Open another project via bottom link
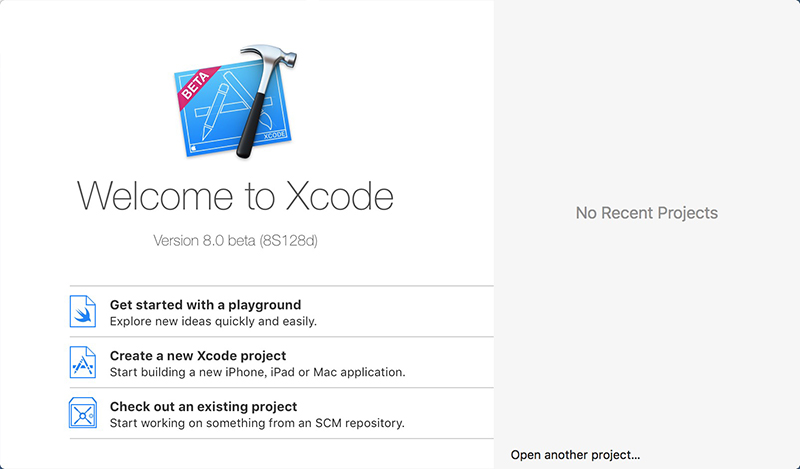This screenshot has height=469, width=800. [x=575, y=455]
